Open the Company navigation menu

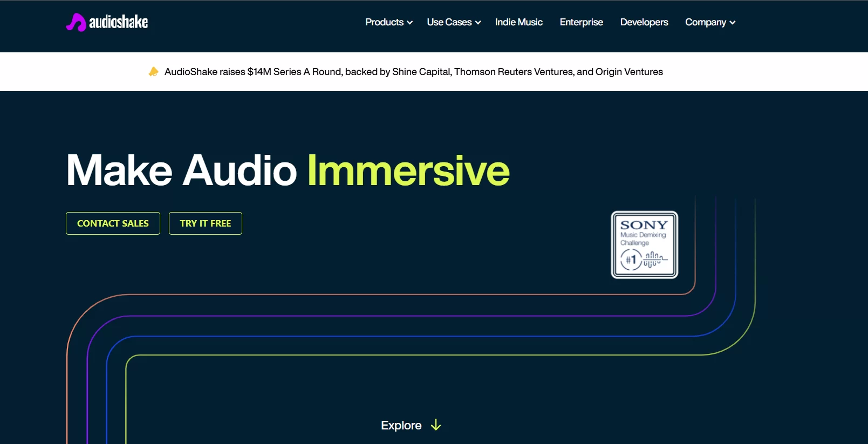coord(705,22)
